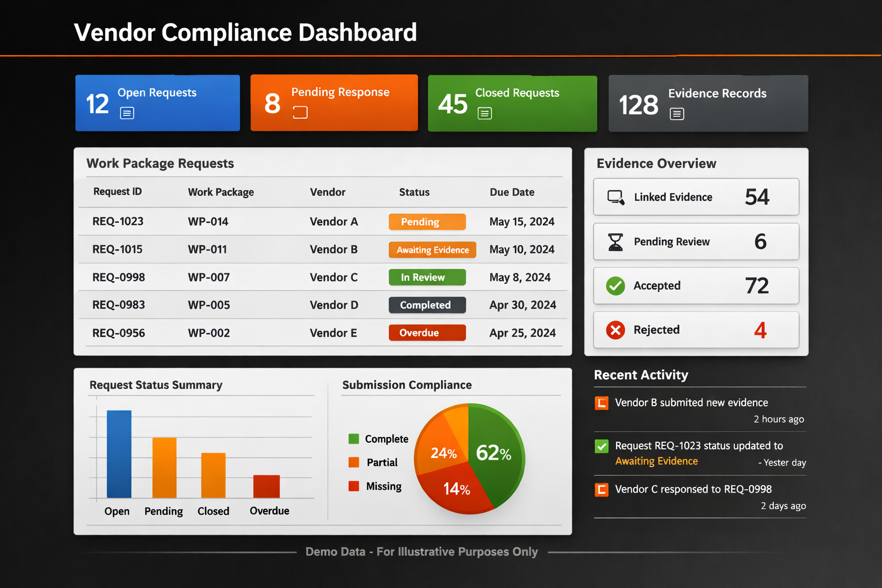The width and height of the screenshot is (882, 588).
Task: Click the Open Requests document icon
Action: point(126,113)
